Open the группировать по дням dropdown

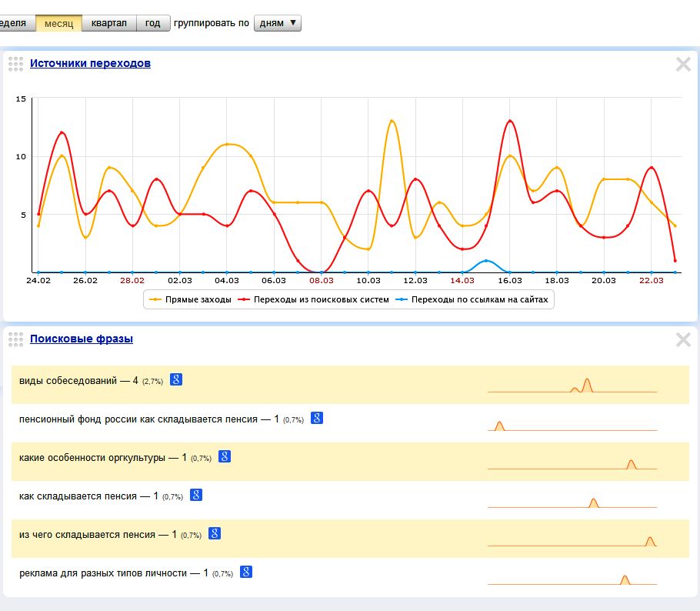pyautogui.click(x=277, y=23)
